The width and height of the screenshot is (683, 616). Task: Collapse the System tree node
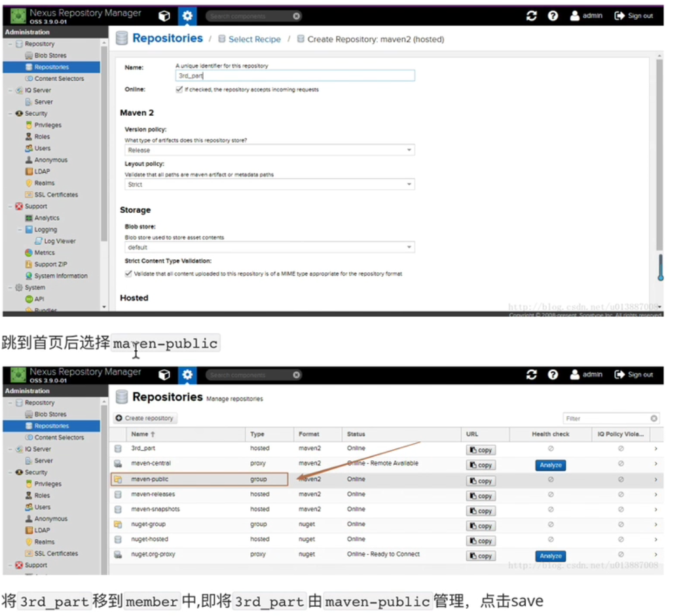(10, 287)
